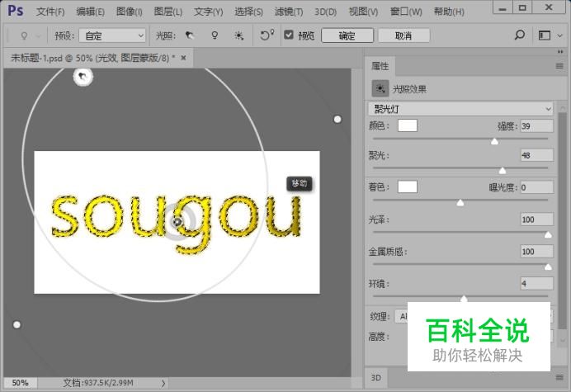Expand status bar info arrow
Screen dimensions: 571x392
coord(163,383)
